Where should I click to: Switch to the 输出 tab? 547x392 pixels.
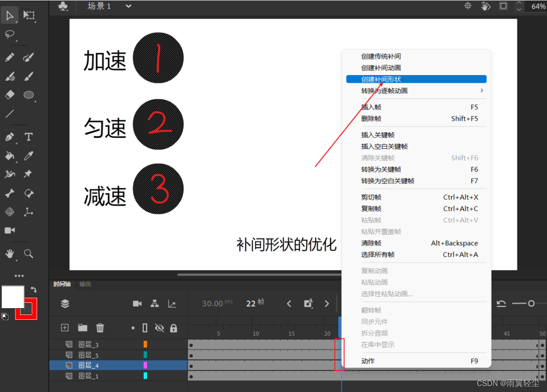tap(85, 284)
